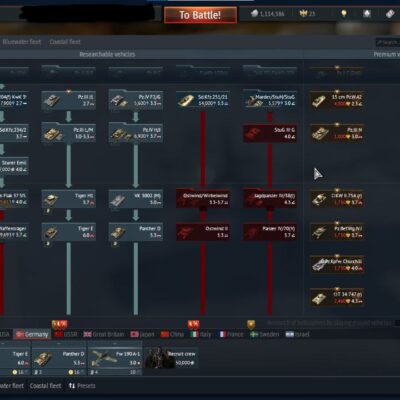Expand the Marder/StuH/StuG vehicle folder
The image size is (400, 400).
click(x=270, y=100)
